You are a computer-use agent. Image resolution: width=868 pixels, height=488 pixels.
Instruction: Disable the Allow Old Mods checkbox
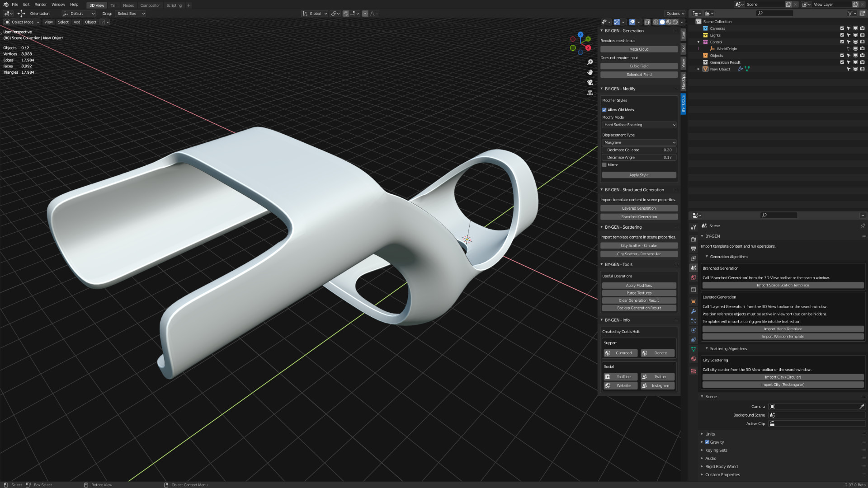click(604, 110)
